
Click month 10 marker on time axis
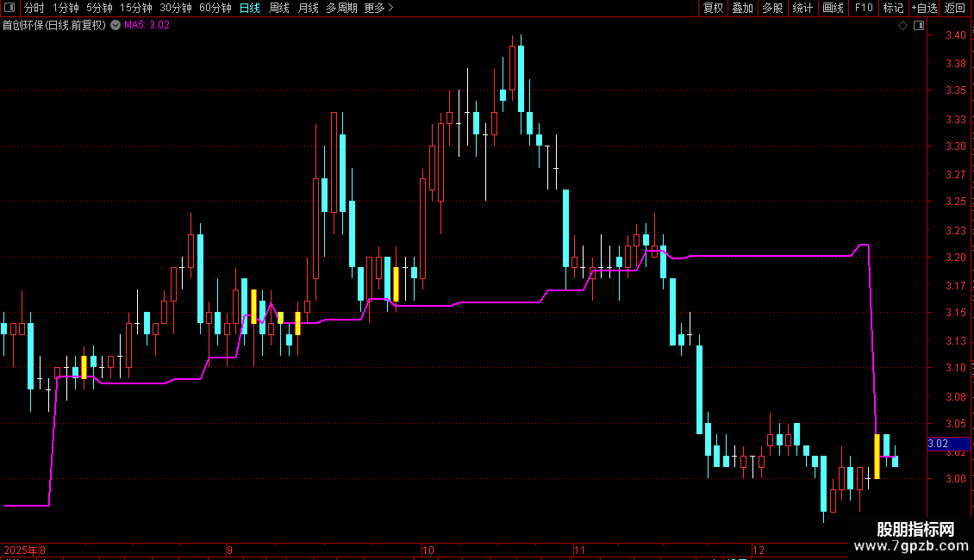click(428, 550)
